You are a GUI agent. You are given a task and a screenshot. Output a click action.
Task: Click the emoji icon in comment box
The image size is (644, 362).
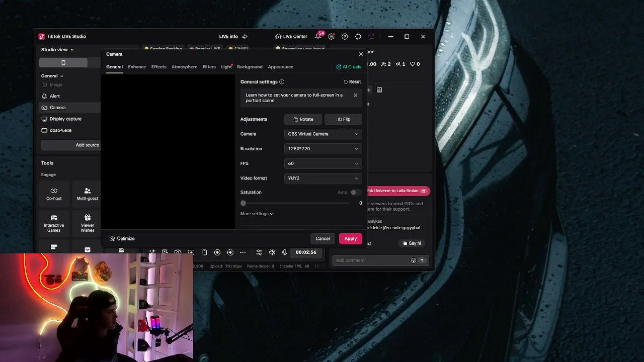pos(414,260)
